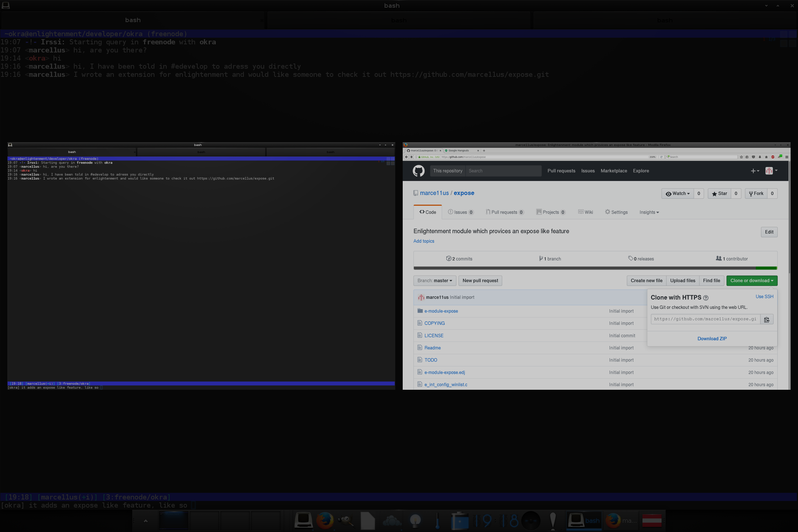798x532 pixels.
Task: Star the expose repository
Action: [x=719, y=194]
